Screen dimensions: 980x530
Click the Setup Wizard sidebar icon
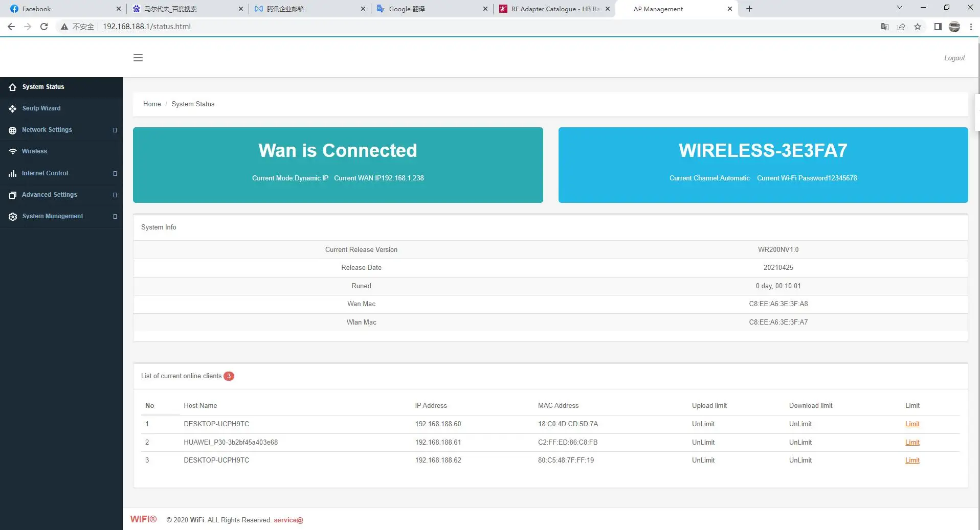tap(13, 109)
